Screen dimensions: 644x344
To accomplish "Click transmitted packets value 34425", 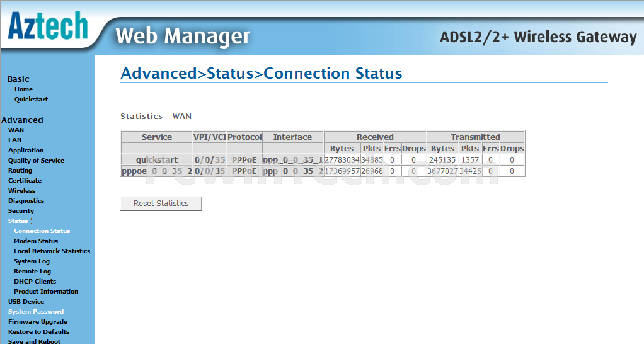I will [470, 171].
